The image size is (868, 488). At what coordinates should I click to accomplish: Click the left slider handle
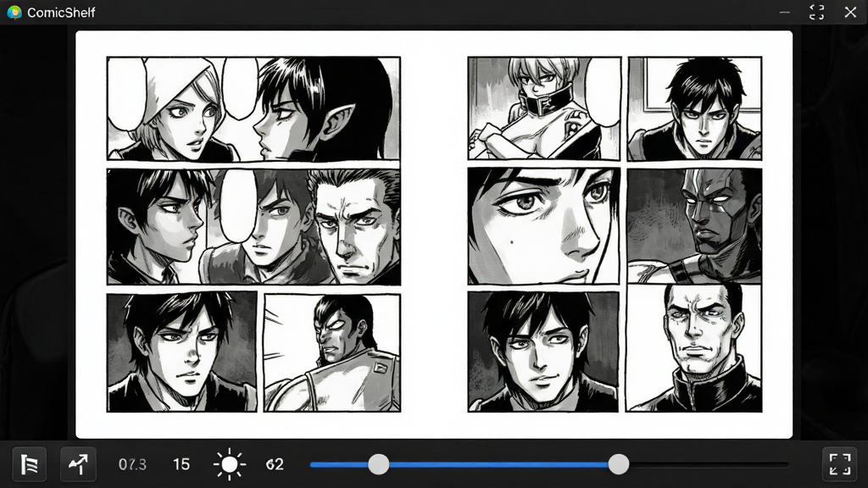[379, 464]
